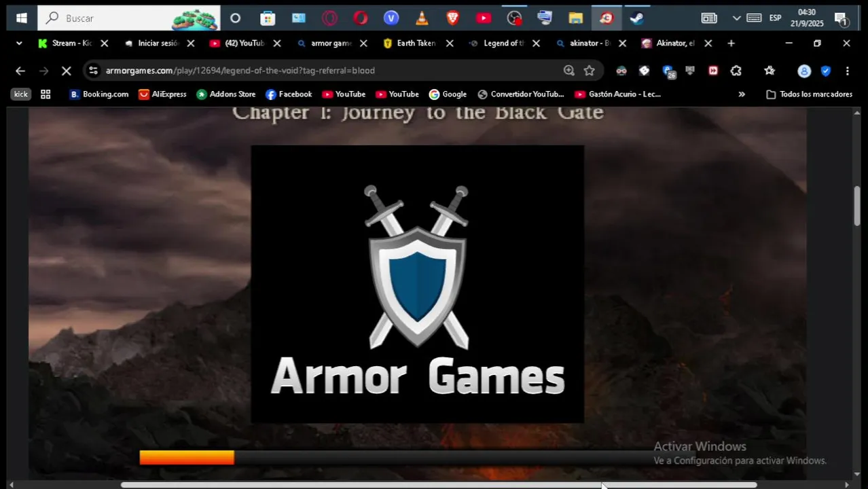
Task: Open the user profile avatar icon
Action: coord(804,71)
